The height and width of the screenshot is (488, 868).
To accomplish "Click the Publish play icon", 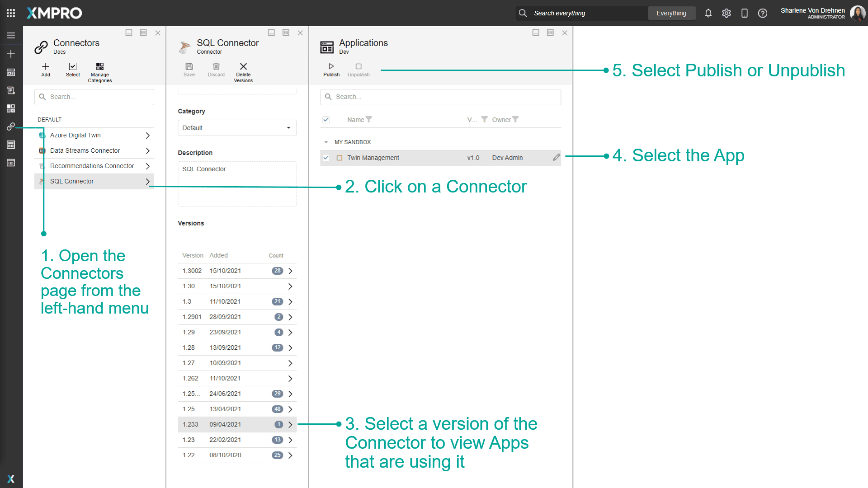I will tap(331, 66).
